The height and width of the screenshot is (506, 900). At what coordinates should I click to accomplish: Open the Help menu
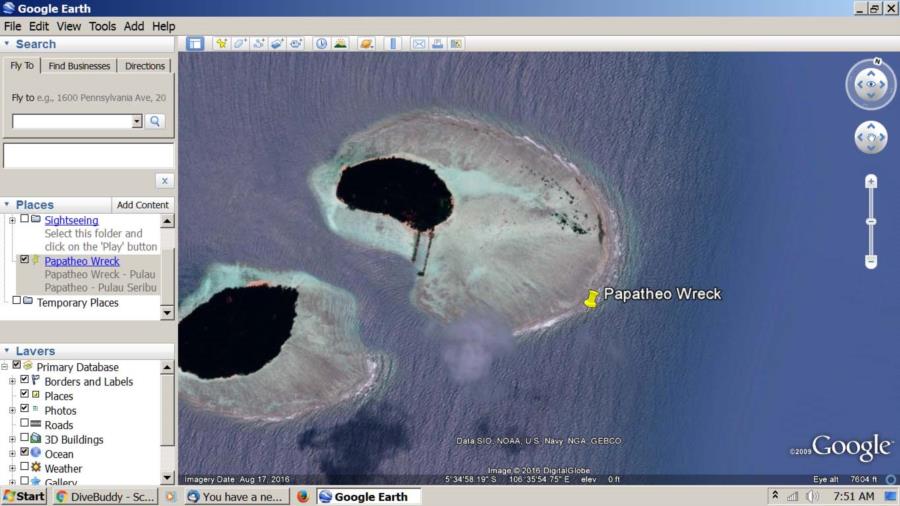pyautogui.click(x=164, y=26)
